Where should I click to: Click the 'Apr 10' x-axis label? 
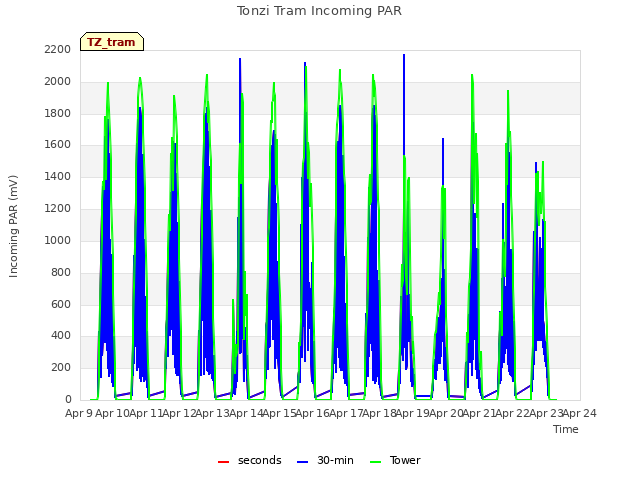coord(112,413)
